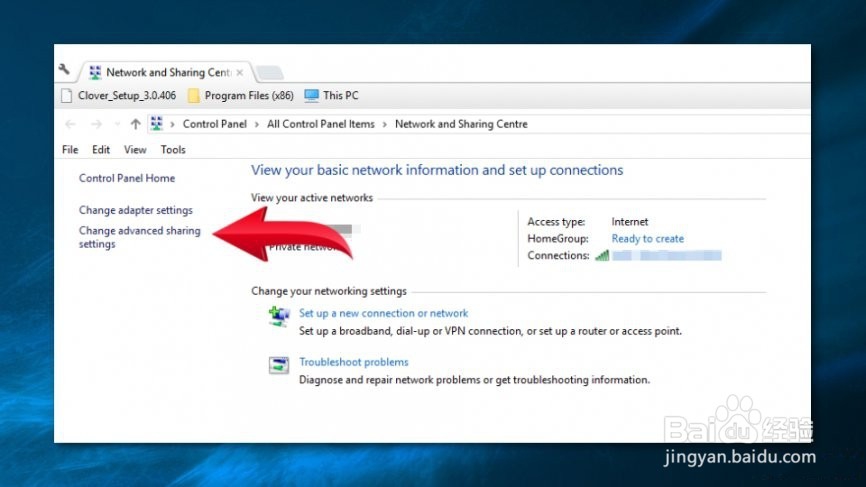866x487 pixels.
Task: Go up one level with the up arrow
Action: [x=135, y=124]
